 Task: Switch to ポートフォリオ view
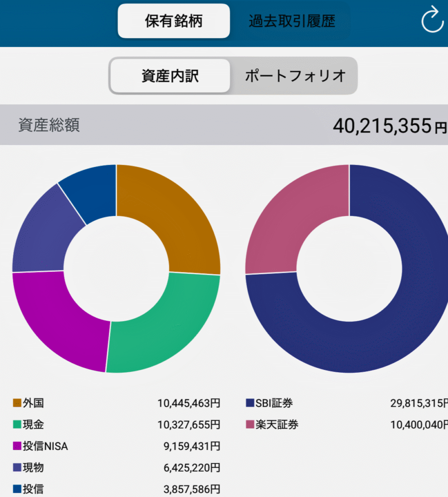point(295,76)
